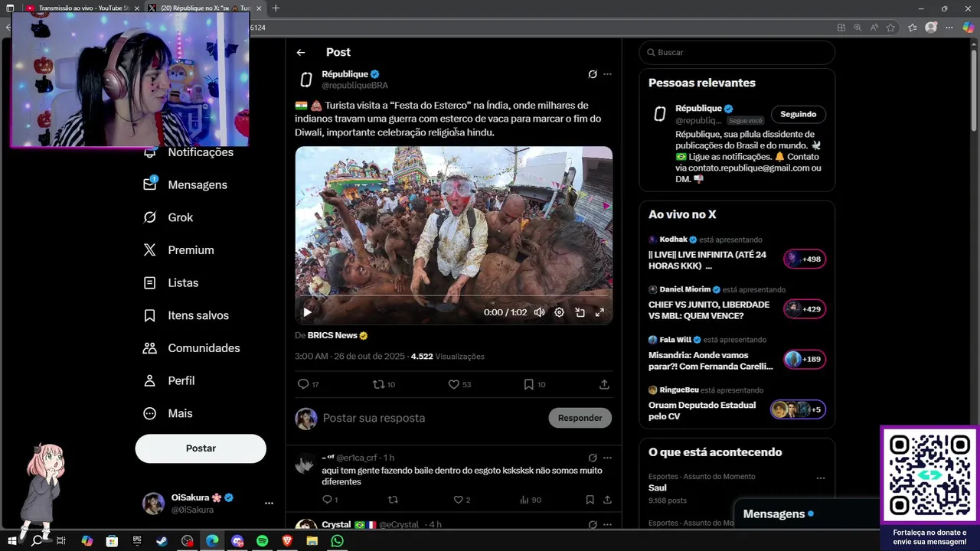Open Steam from taskbar
This screenshot has width=980, height=551.
tap(162, 541)
